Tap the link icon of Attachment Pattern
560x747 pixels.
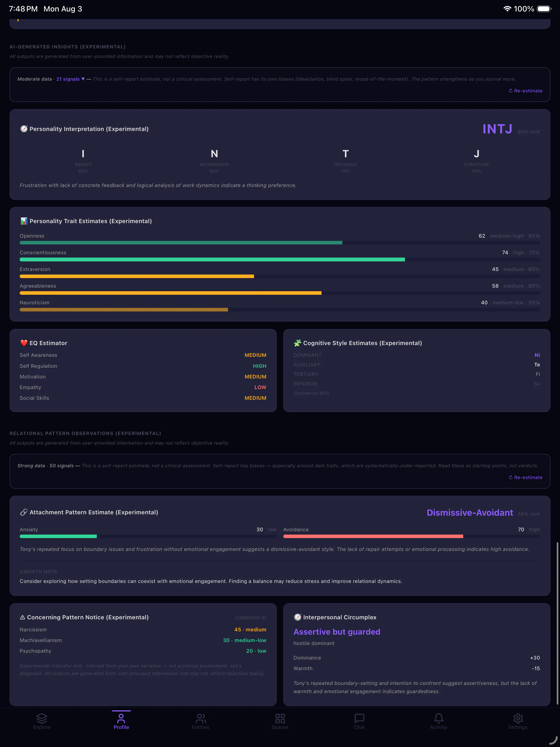tap(24, 512)
